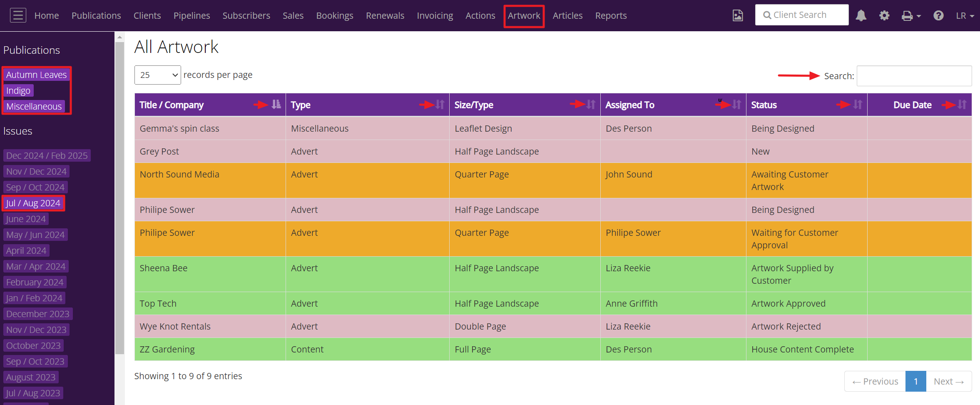Filter by Autumn Leaves publication
This screenshot has width=980, height=405.
click(x=37, y=75)
